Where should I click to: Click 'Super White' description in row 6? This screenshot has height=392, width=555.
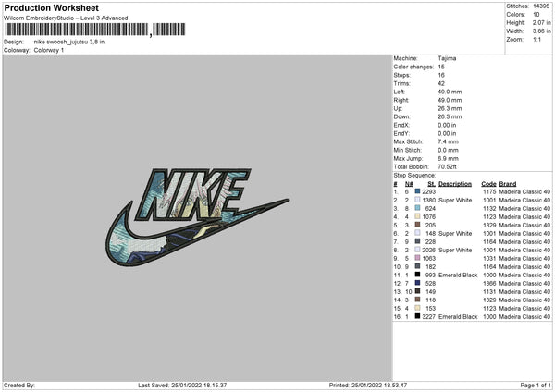pos(455,234)
